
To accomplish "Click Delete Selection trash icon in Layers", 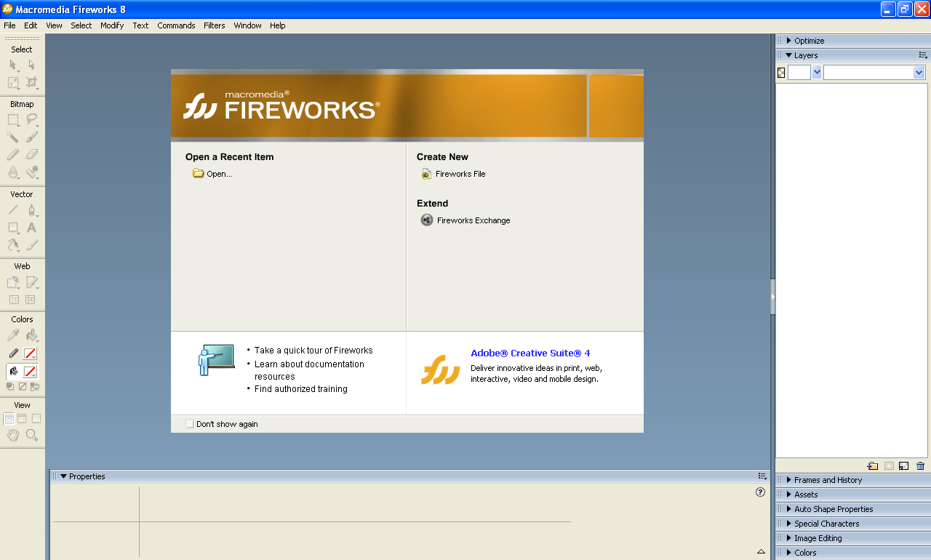I will pos(921,466).
